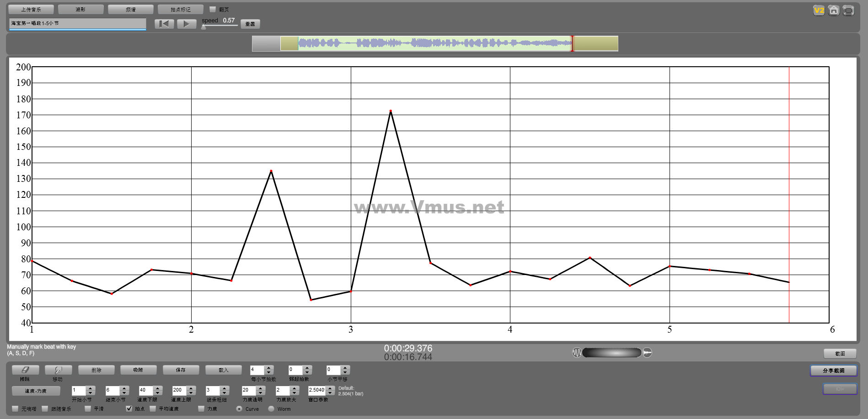Select the eraser (擦除) tool
The width and height of the screenshot is (868, 419).
[25, 370]
